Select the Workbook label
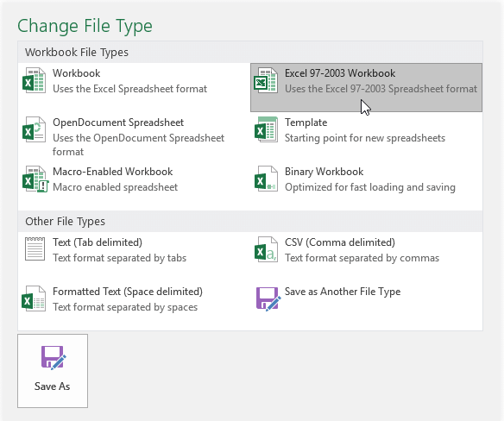The height and width of the screenshot is (421, 504). click(77, 73)
